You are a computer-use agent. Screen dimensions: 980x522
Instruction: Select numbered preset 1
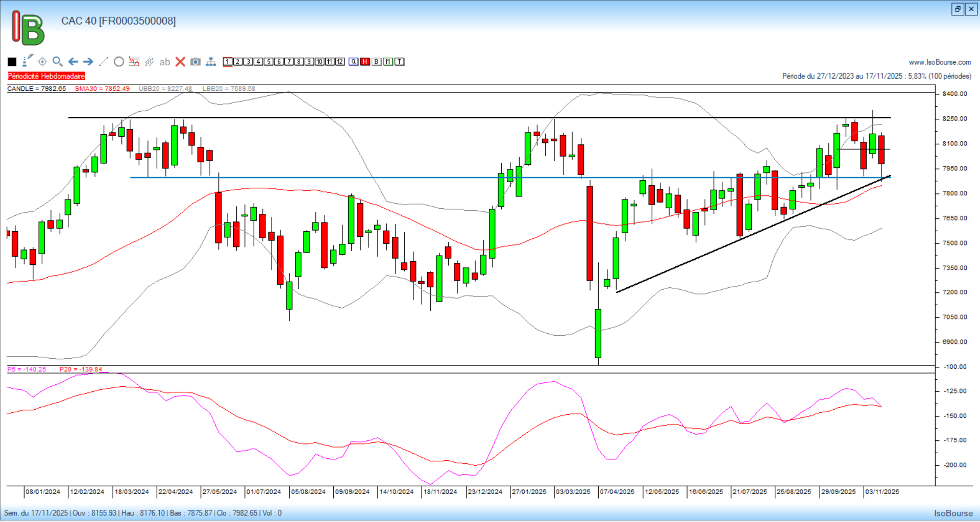point(228,62)
